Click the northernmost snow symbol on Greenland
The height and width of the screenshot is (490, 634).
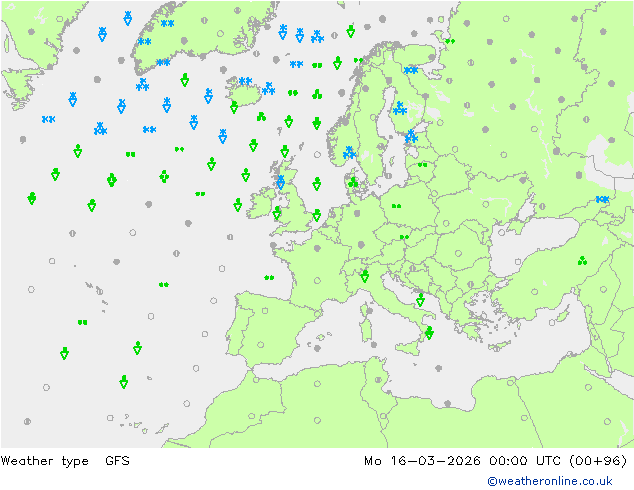(167, 23)
